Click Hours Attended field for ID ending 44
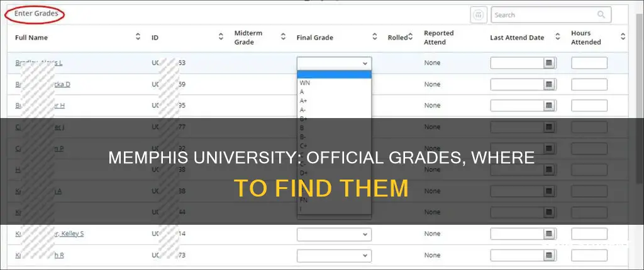 [x=589, y=213]
